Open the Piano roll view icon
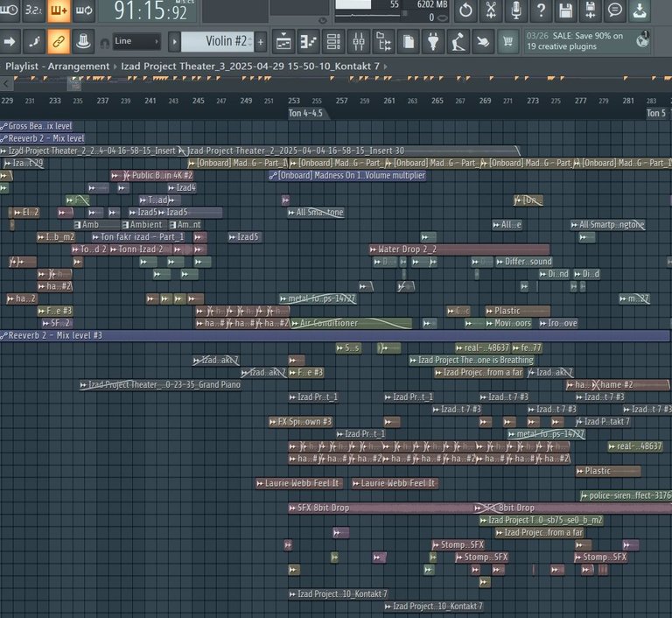Viewport: 672px width, 618px height. tap(308, 42)
